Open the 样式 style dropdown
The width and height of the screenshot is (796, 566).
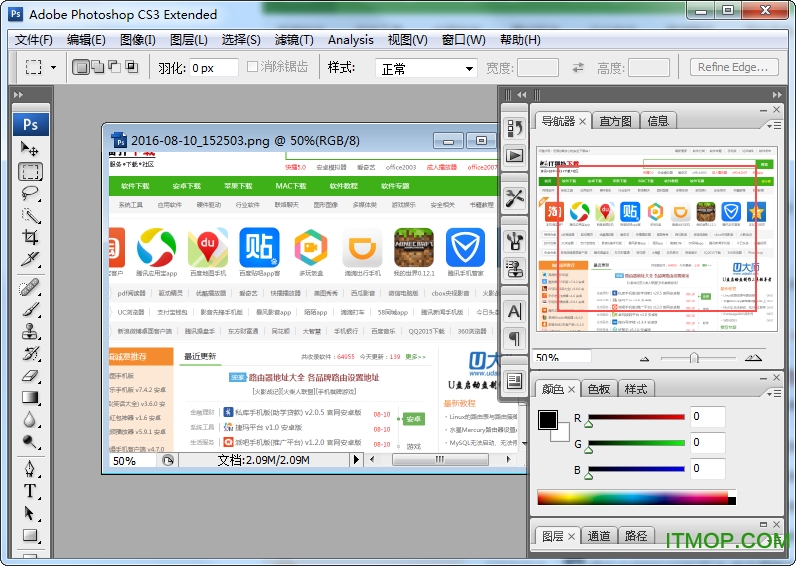click(x=426, y=68)
